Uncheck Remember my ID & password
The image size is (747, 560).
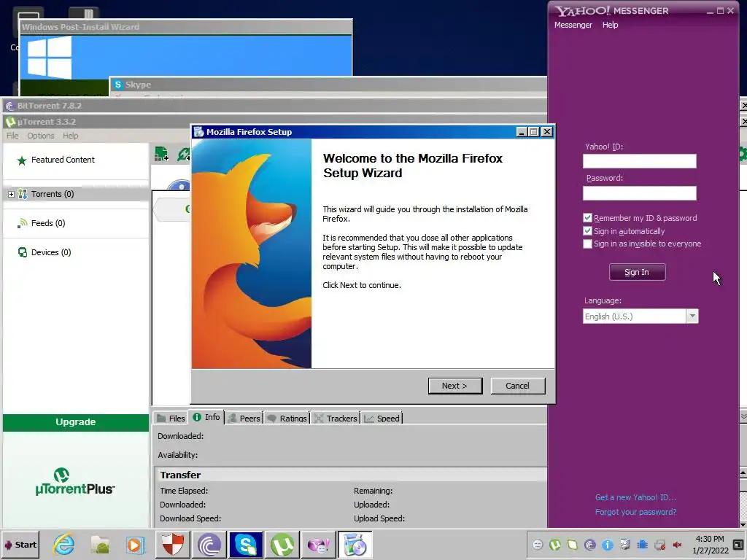click(x=587, y=218)
